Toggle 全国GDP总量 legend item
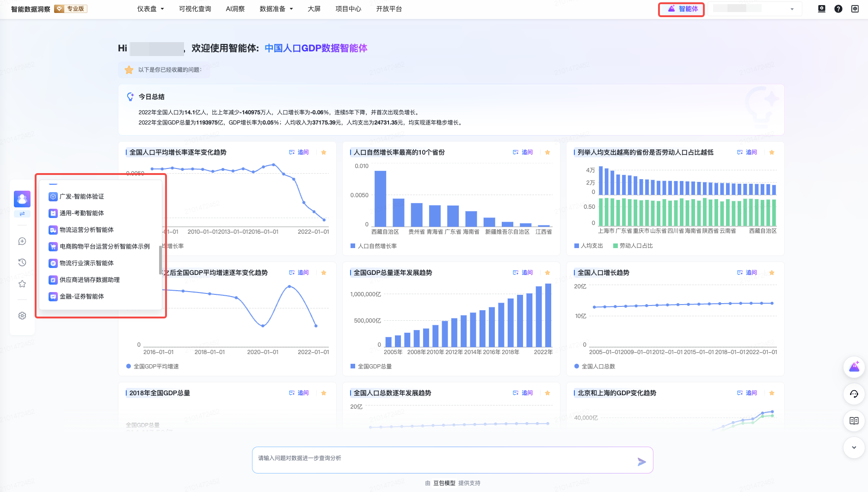 (371, 367)
